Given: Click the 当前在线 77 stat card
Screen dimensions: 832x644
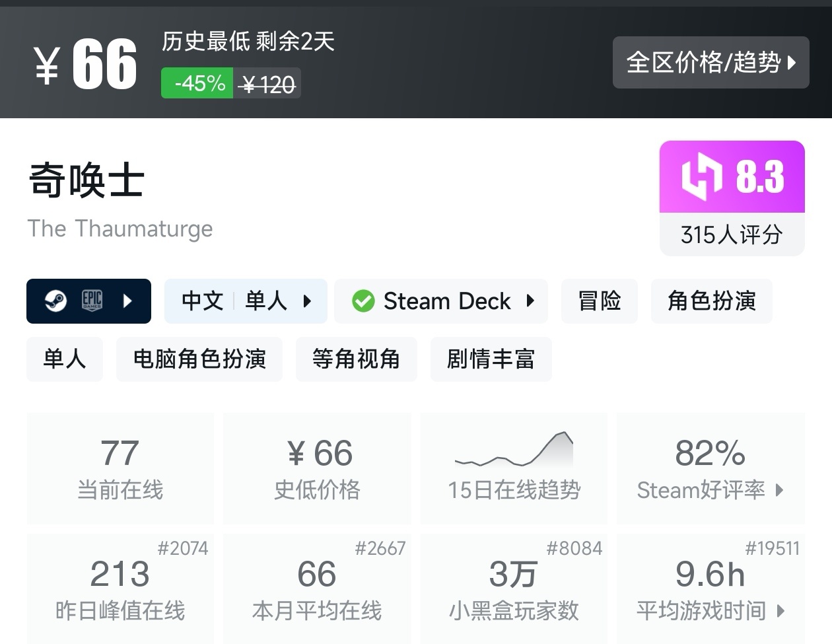Looking at the screenshot, I should pos(120,468).
